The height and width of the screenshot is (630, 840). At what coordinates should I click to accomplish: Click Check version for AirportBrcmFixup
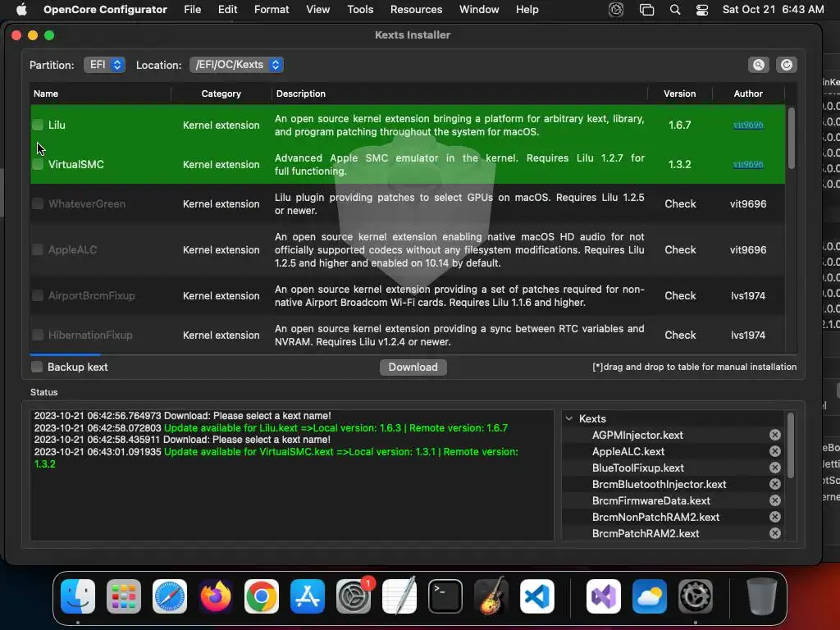(680, 295)
